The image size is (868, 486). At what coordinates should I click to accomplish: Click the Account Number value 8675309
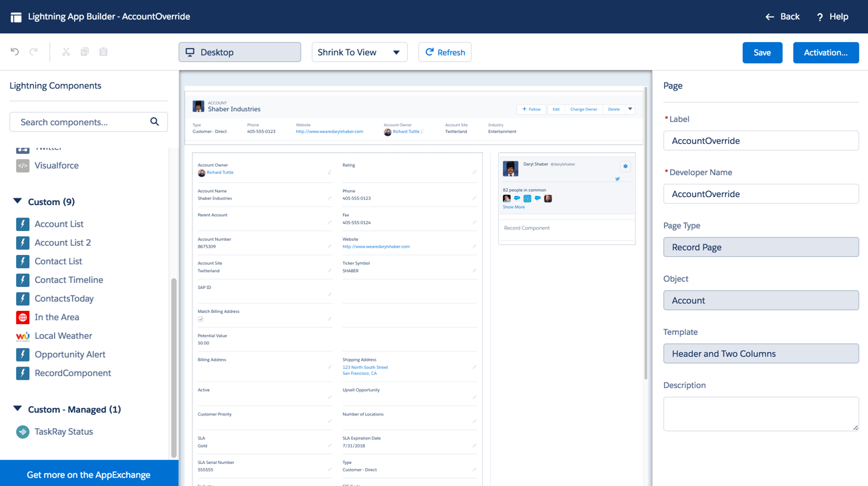[207, 247]
